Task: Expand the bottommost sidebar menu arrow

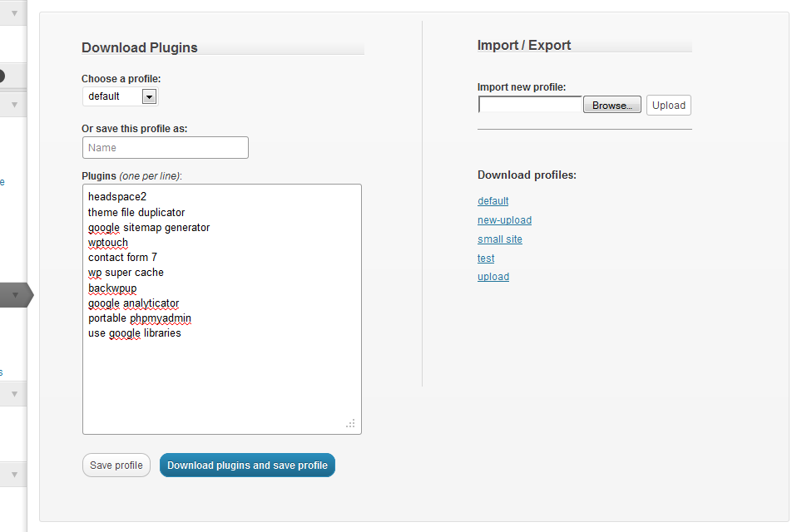Action: tap(14, 475)
